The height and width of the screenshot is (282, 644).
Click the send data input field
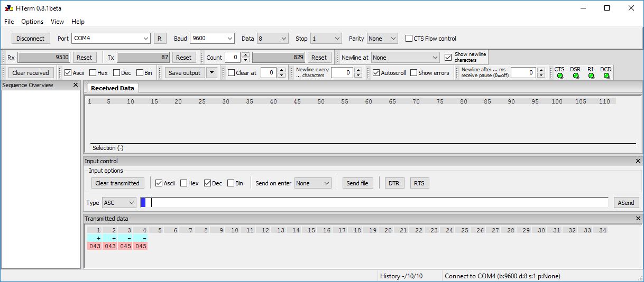point(378,203)
